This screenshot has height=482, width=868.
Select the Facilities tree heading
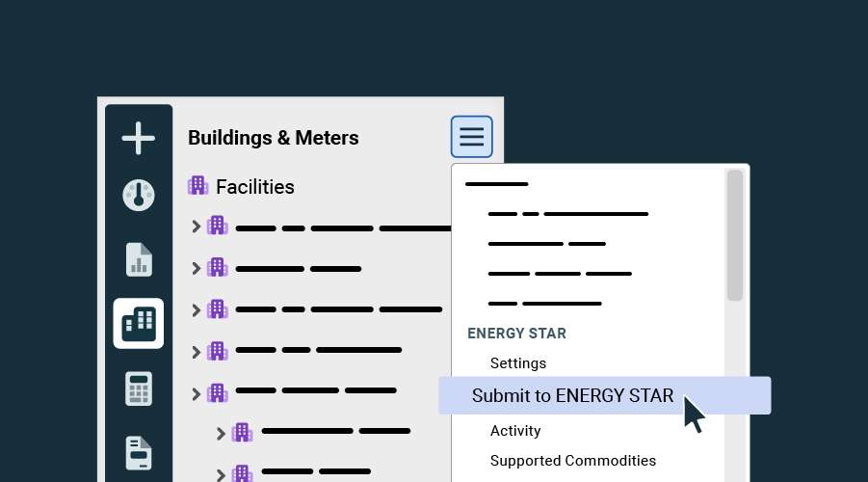click(254, 187)
